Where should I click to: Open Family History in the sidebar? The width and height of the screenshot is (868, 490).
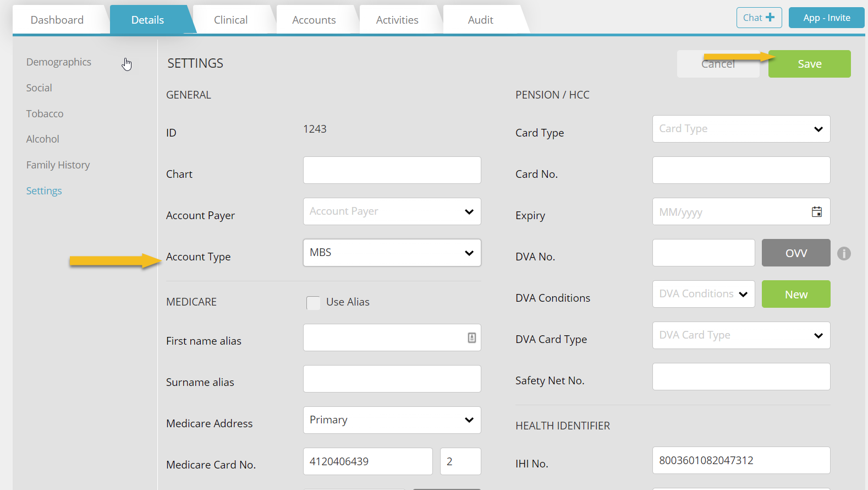pos(58,165)
